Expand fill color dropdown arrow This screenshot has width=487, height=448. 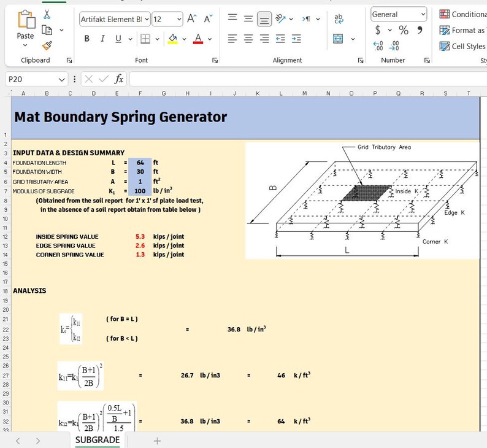184,39
